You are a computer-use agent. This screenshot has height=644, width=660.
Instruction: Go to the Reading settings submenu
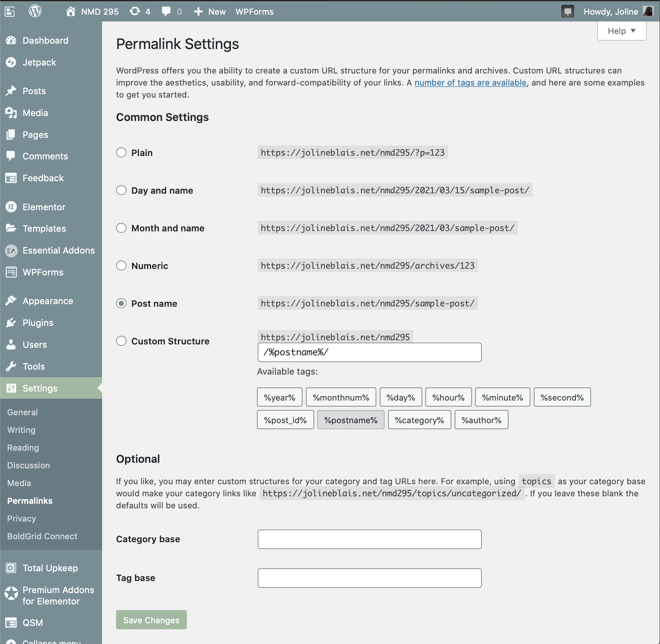pos(23,448)
